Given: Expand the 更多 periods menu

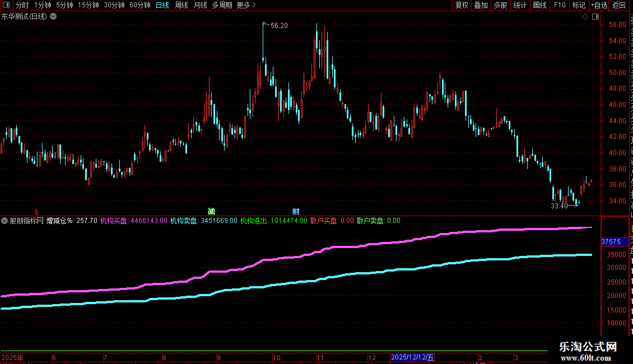Looking at the screenshot, I should point(246,5).
